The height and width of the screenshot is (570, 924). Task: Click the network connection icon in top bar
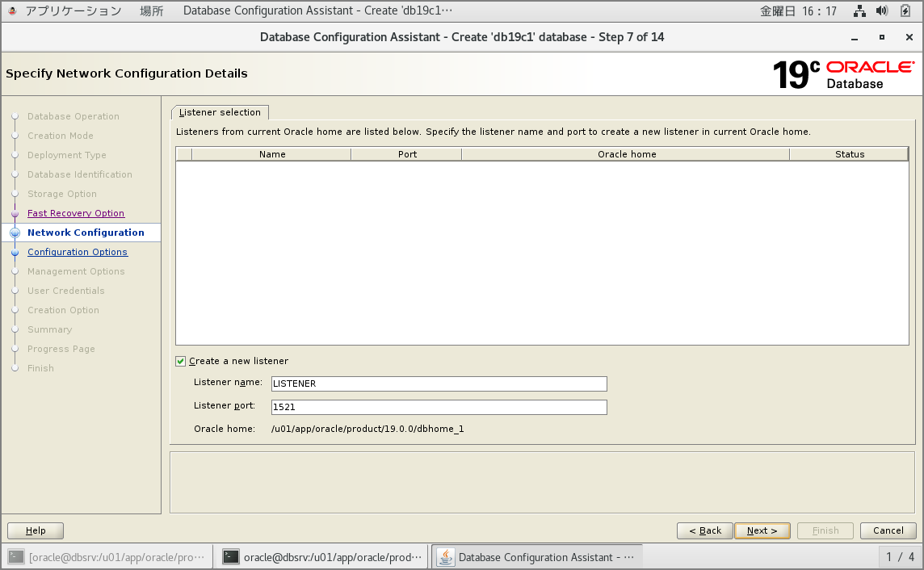(x=859, y=11)
